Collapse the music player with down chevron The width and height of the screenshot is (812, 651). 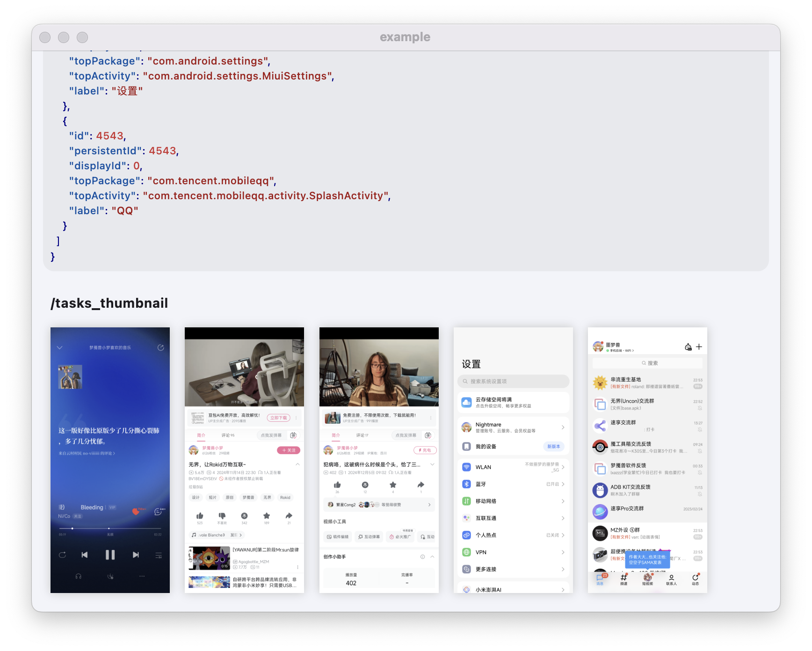click(59, 347)
